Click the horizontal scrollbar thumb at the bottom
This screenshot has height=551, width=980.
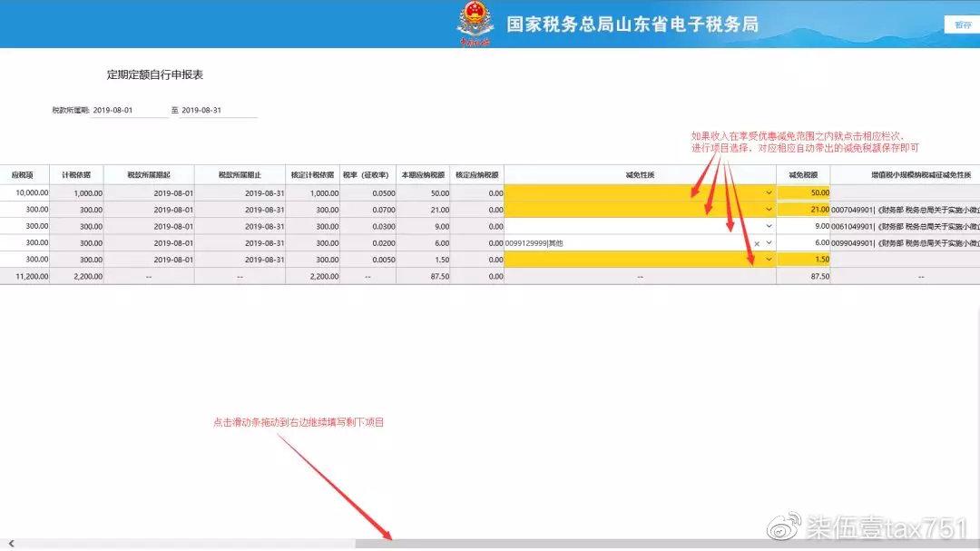pyautogui.click(x=666, y=544)
